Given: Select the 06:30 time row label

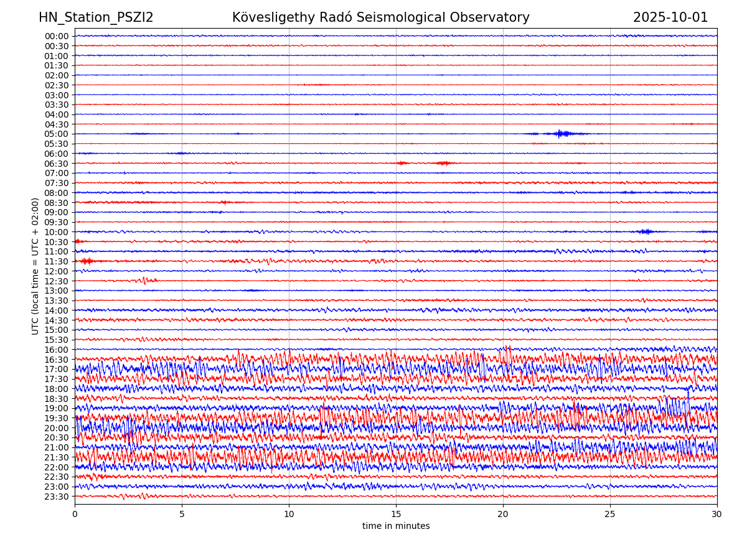Looking at the screenshot, I should [x=56, y=163].
